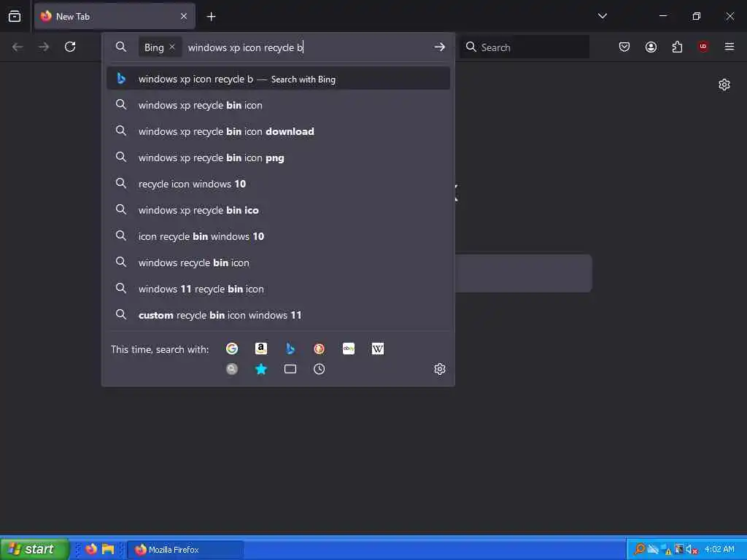Open the Extensions puzzle icon
This screenshot has height=560, width=747.
(x=677, y=47)
